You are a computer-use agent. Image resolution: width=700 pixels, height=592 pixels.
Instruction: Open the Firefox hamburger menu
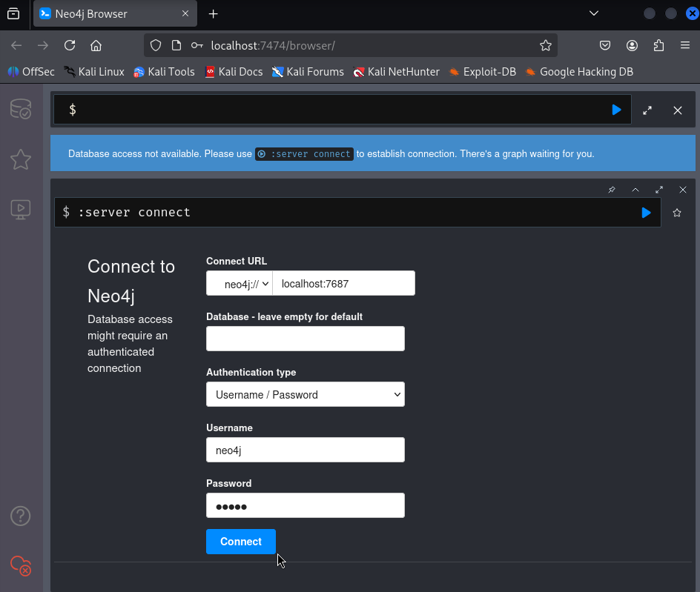tap(685, 45)
